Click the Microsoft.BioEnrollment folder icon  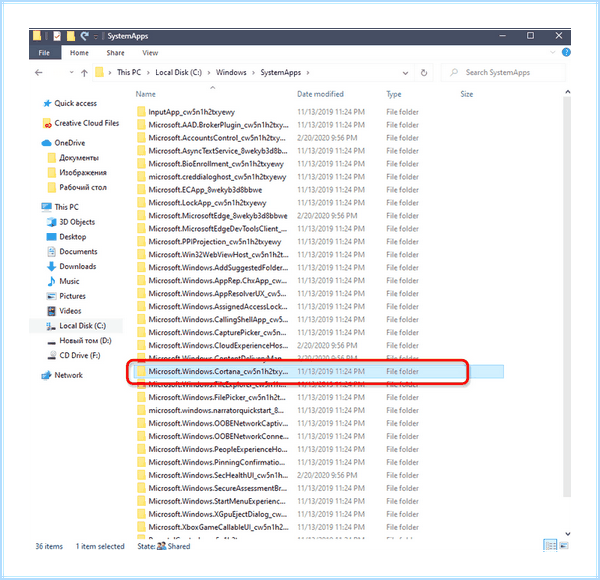(141, 164)
